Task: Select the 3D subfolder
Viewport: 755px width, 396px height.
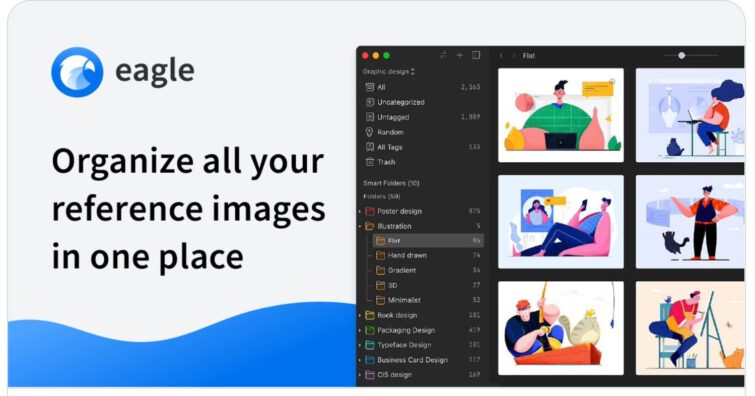Action: (392, 285)
